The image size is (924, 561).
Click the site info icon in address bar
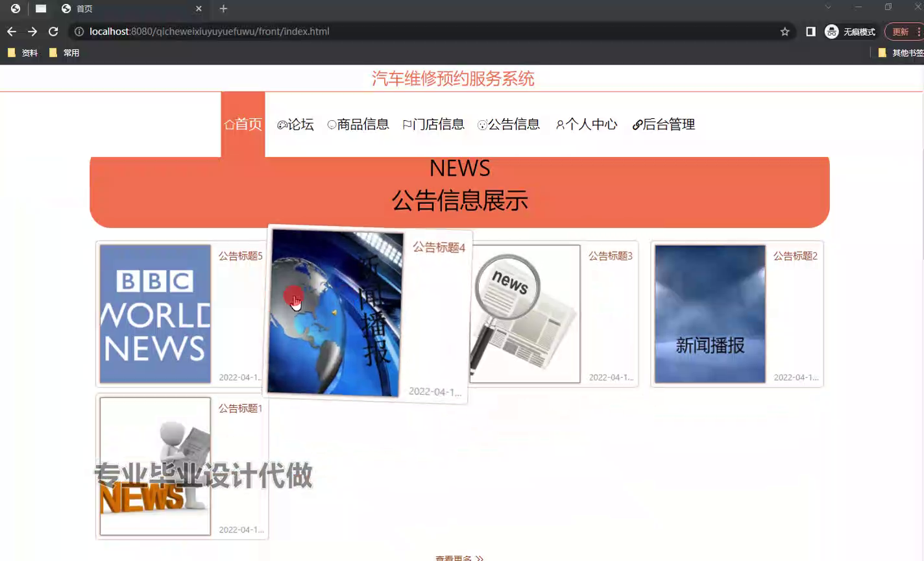click(x=79, y=31)
